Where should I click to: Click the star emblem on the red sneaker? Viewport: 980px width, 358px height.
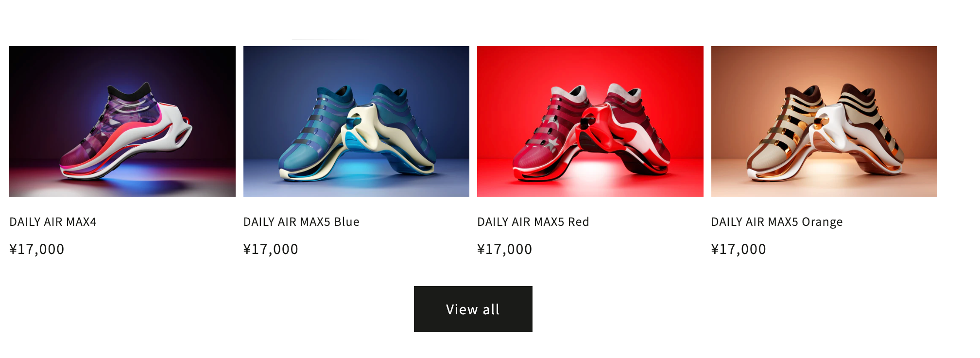pos(551,144)
